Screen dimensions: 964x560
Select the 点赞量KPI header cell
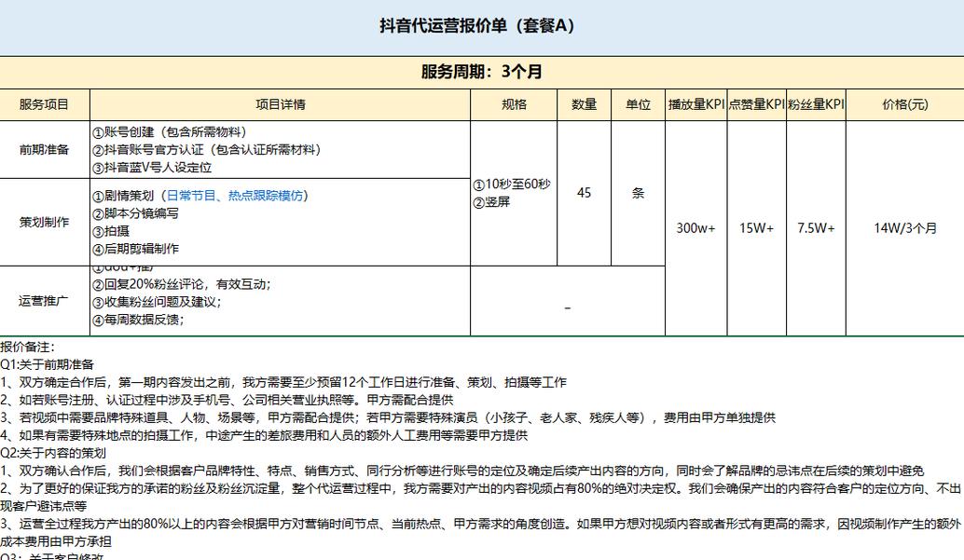757,104
